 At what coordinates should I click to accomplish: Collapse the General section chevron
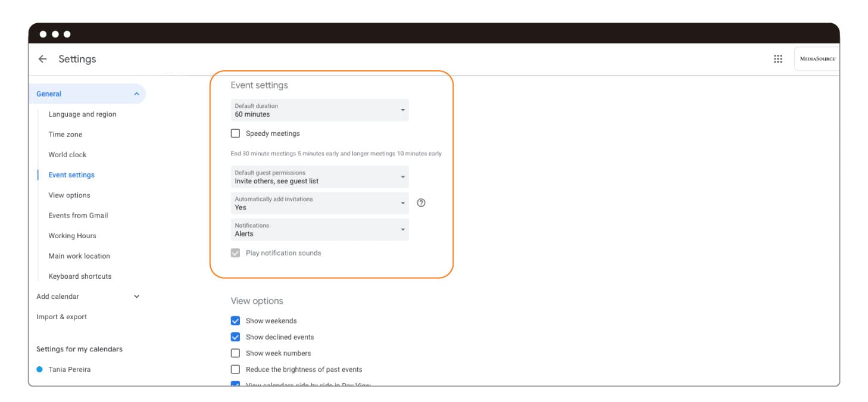[x=136, y=94]
